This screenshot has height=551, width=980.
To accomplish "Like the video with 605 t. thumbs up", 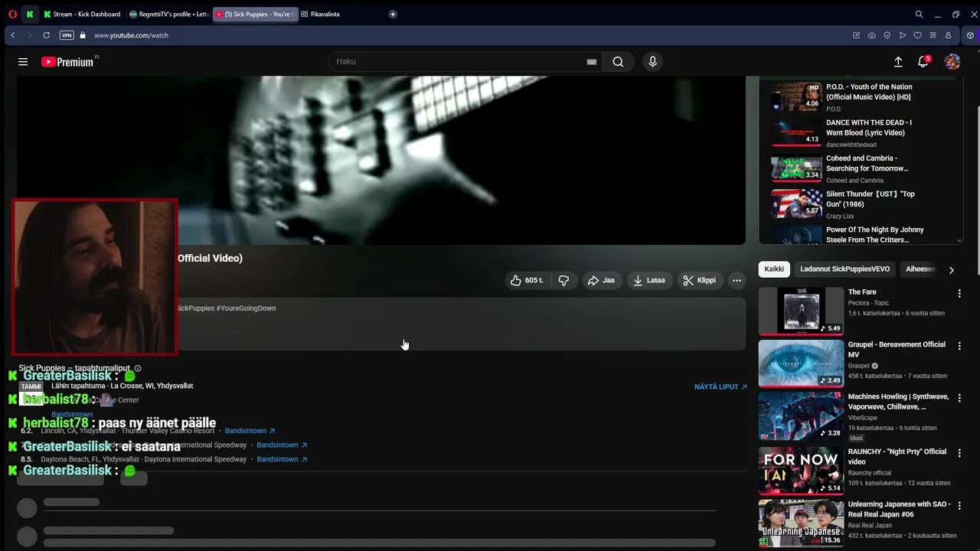I will 526,280.
